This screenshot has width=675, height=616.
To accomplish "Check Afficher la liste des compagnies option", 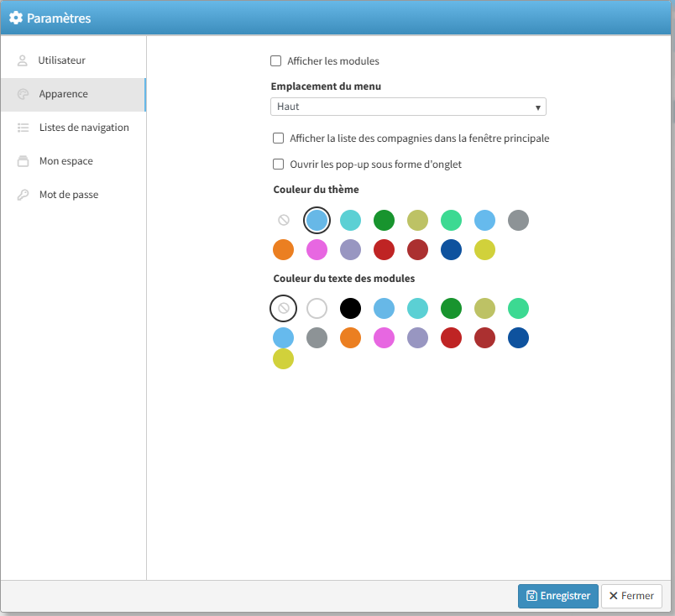I will (x=279, y=138).
